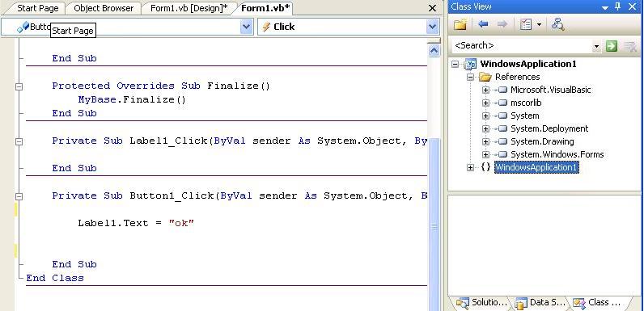Image resolution: width=644 pixels, height=311 pixels.
Task: Click the WindowsApplication1 project icon
Action: (x=470, y=64)
